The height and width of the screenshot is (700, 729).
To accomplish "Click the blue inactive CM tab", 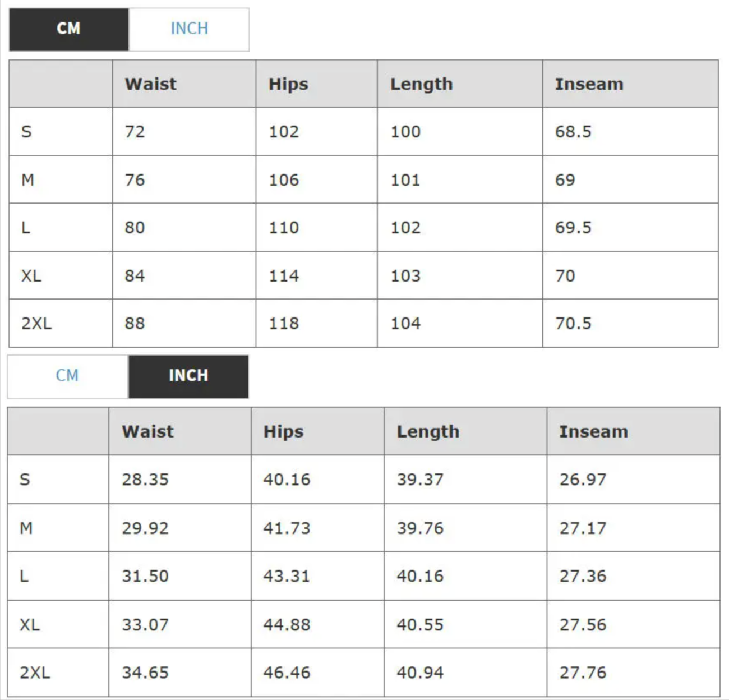I will (x=67, y=376).
